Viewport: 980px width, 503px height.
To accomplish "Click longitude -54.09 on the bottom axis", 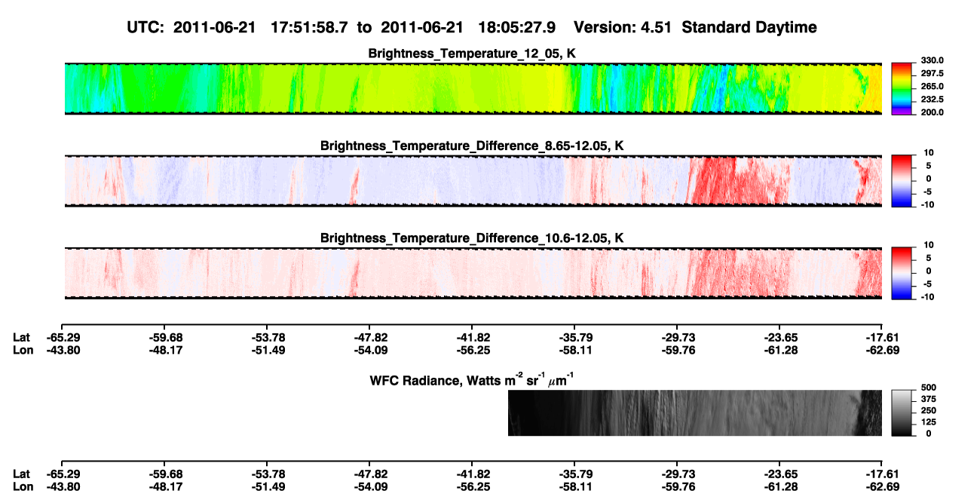I will [x=370, y=486].
